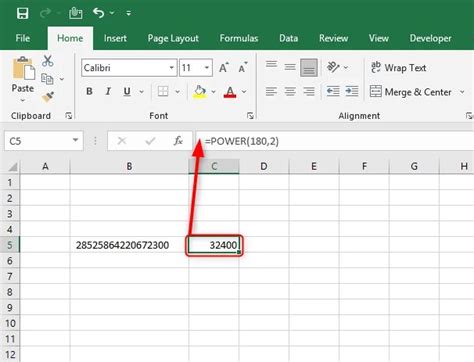Select row 8 header
The image size is (474, 362).
10,292
